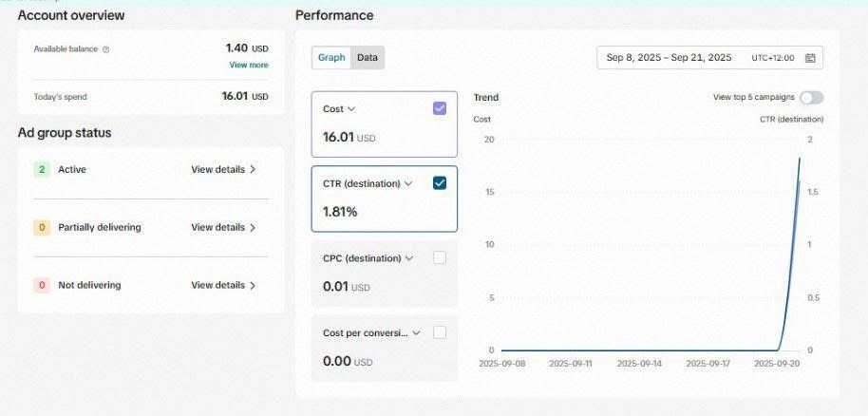Click the calendar icon in date range
Image resolution: width=868 pixels, height=416 pixels.
[x=810, y=58]
